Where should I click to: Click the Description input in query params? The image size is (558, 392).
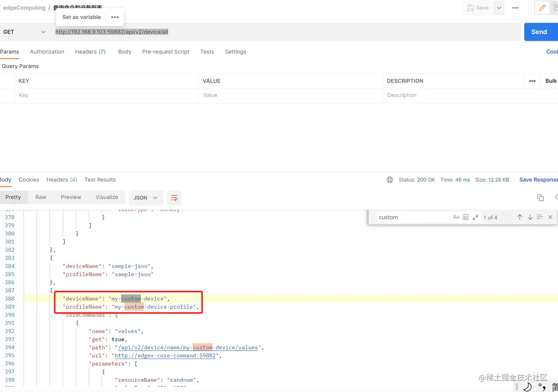tap(454, 95)
